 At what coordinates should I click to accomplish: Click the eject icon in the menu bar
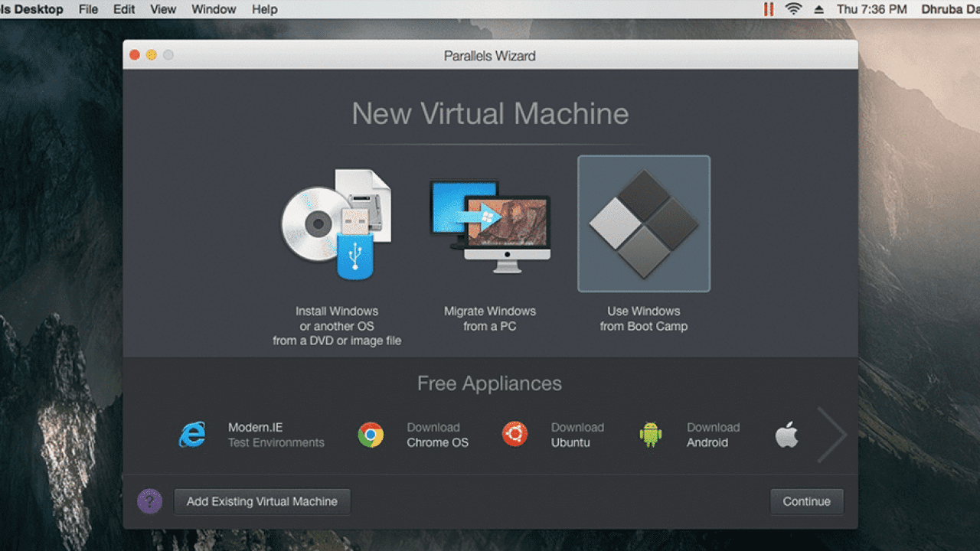(819, 9)
